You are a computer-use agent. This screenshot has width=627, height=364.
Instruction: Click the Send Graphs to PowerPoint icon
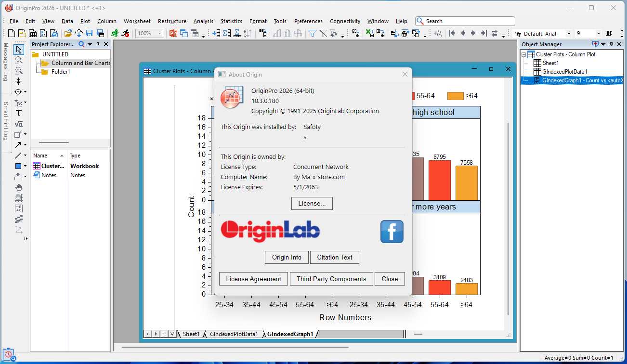coord(173,33)
